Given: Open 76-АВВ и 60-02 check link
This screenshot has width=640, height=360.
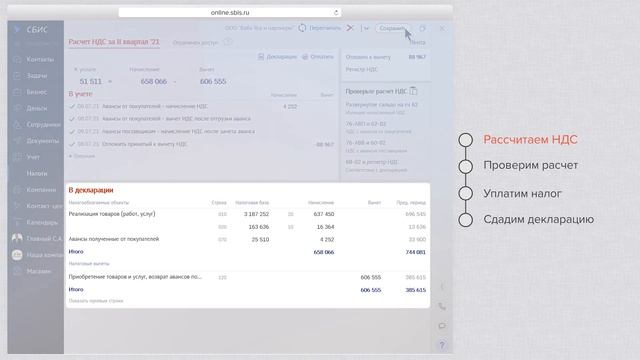Looking at the screenshot, I should [366, 143].
